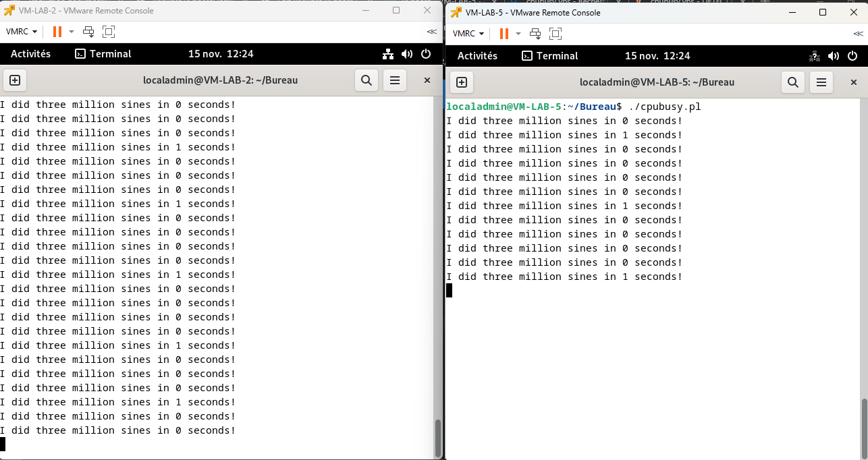
Task: Click the power icon in VM-LAB-5 top bar
Action: click(852, 56)
